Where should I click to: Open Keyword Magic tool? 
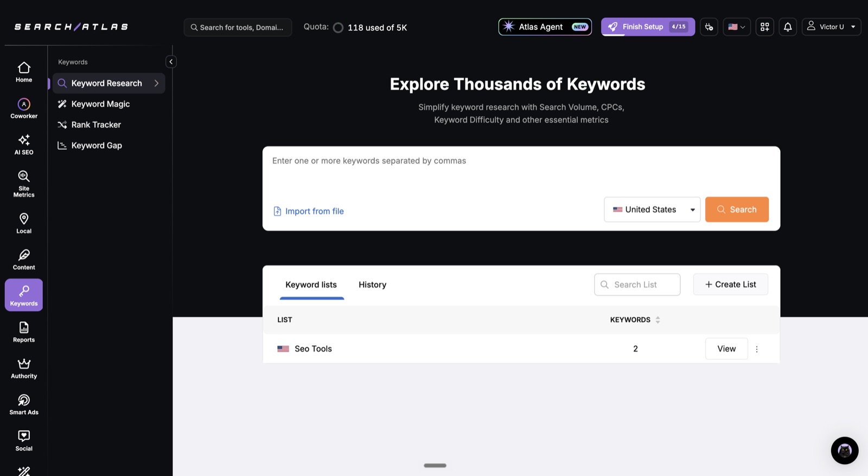100,104
